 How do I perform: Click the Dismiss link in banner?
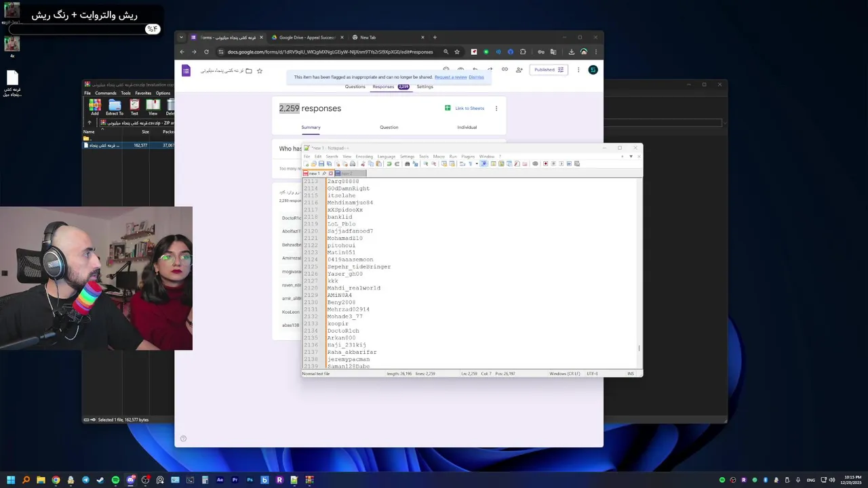476,77
